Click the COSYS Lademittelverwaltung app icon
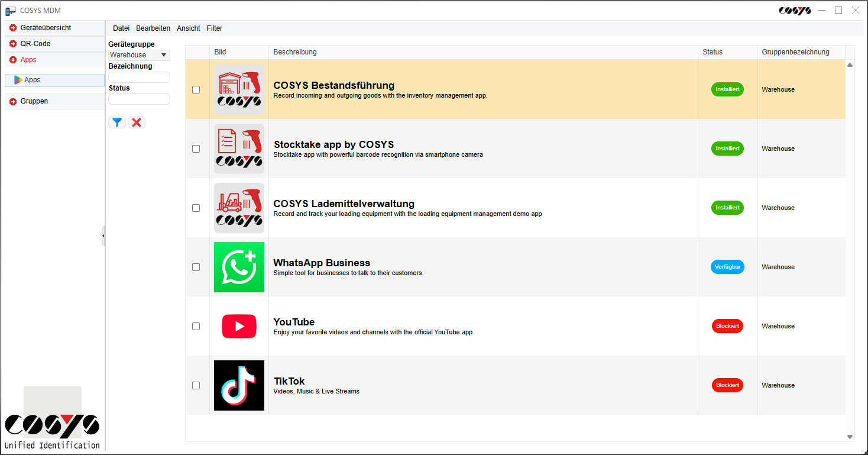 (x=239, y=208)
